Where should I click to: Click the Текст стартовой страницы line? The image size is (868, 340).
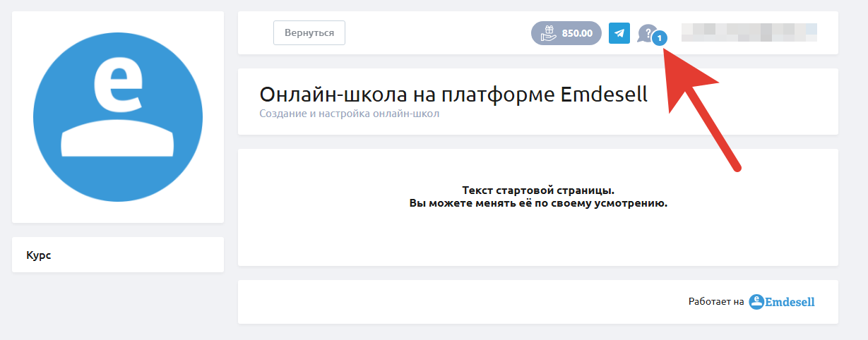point(538,191)
